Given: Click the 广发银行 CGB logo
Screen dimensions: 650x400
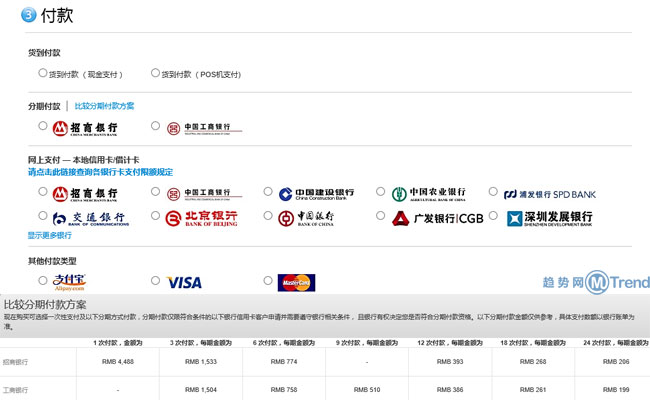Looking at the screenshot, I should (x=438, y=218).
